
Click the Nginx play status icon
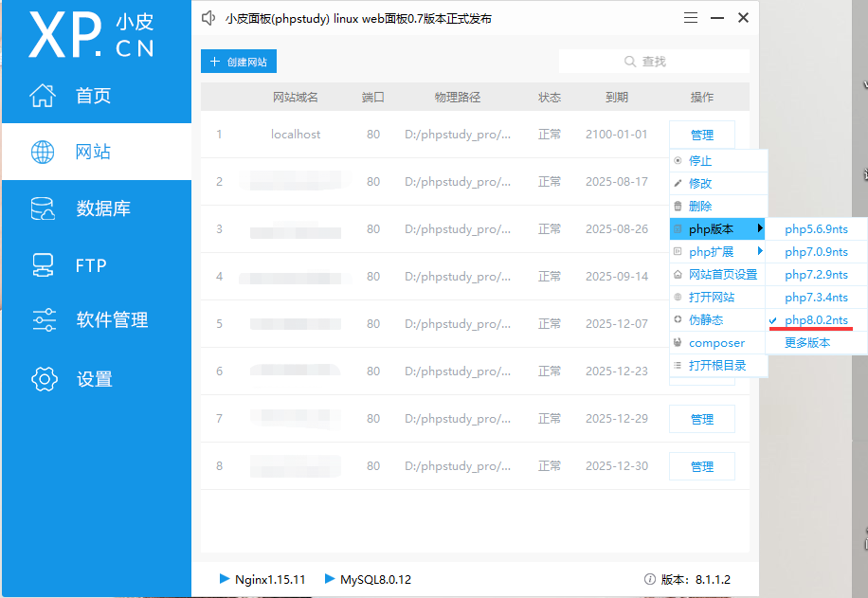click(x=225, y=579)
